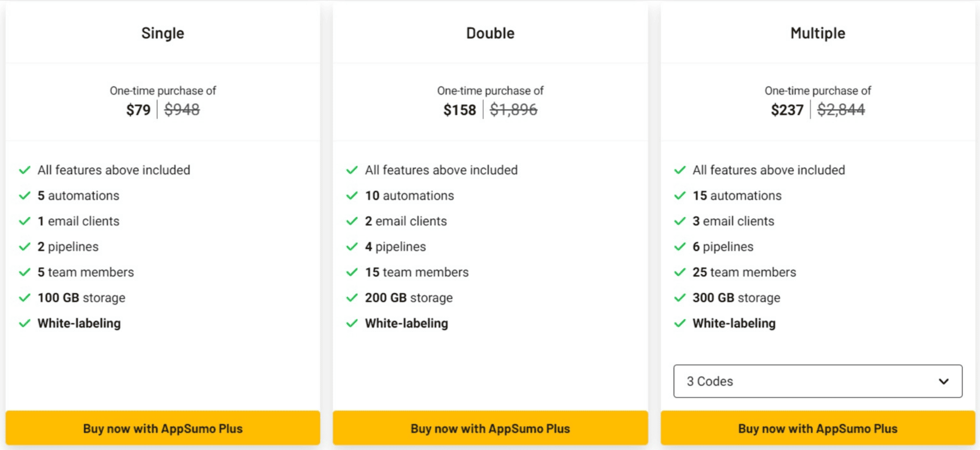
Task: Click checkmark next to 15 team members
Action: pos(352,272)
